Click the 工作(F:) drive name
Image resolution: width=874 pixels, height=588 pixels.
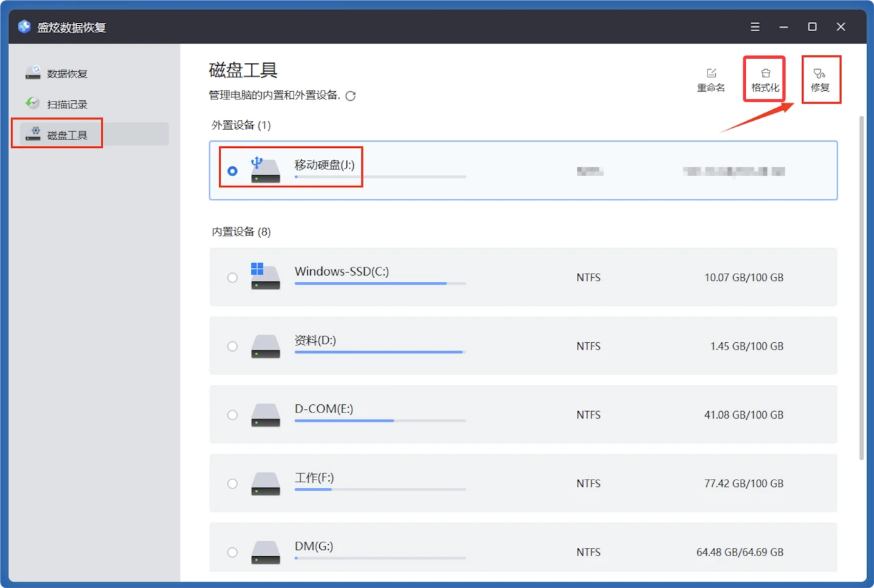click(314, 477)
